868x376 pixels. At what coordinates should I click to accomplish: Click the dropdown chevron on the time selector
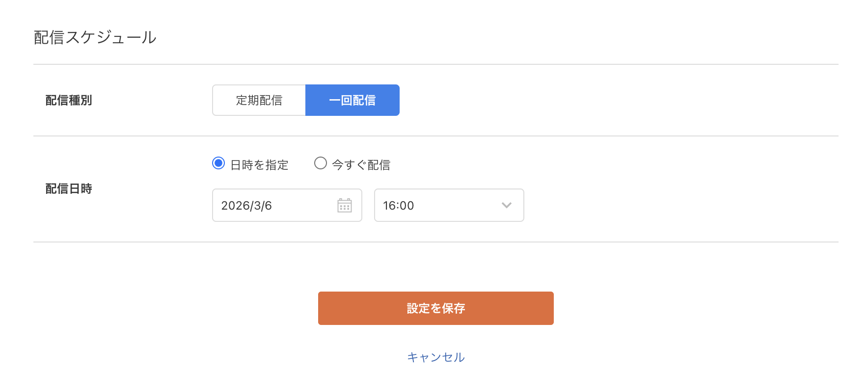click(506, 205)
